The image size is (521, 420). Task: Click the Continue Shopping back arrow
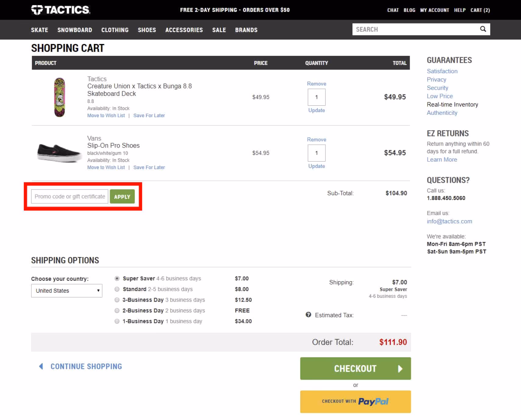(x=41, y=366)
